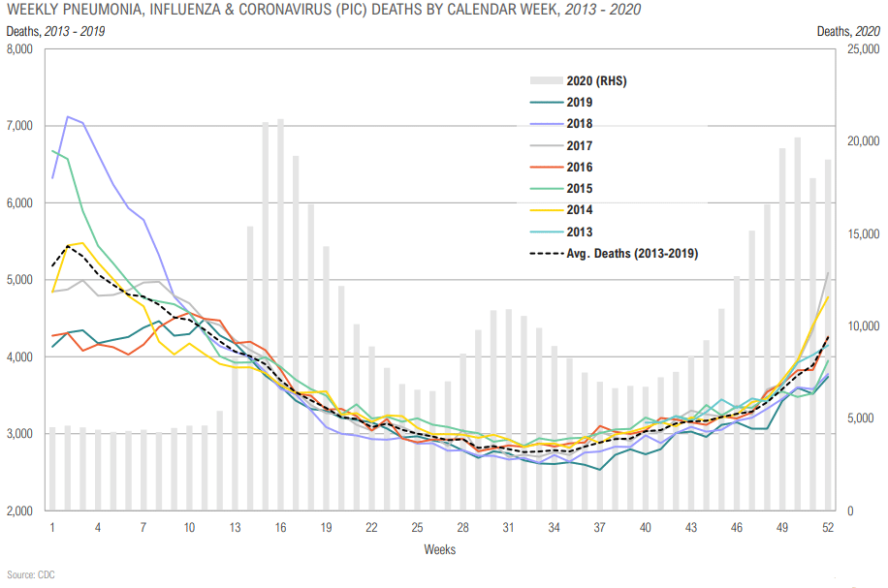Image resolution: width=888 pixels, height=588 pixels.
Task: Click the Deaths, 2020 axis heading
Action: pyautogui.click(x=848, y=31)
